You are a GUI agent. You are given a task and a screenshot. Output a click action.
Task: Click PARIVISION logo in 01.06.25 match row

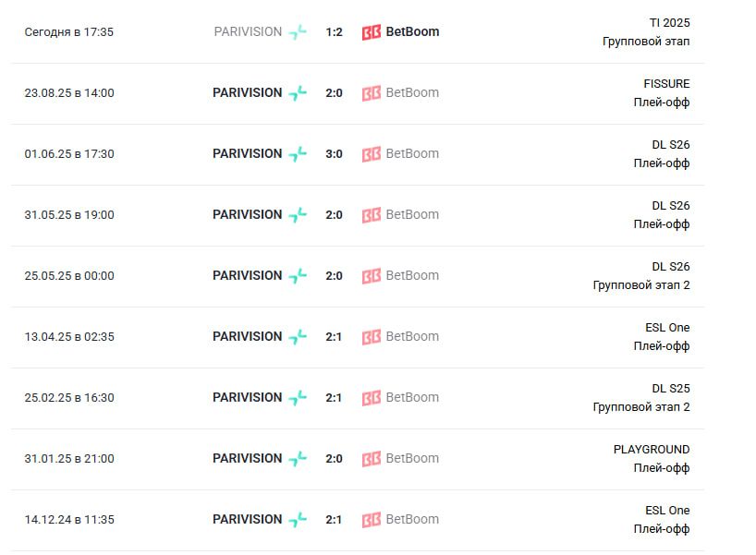pyautogui.click(x=298, y=154)
